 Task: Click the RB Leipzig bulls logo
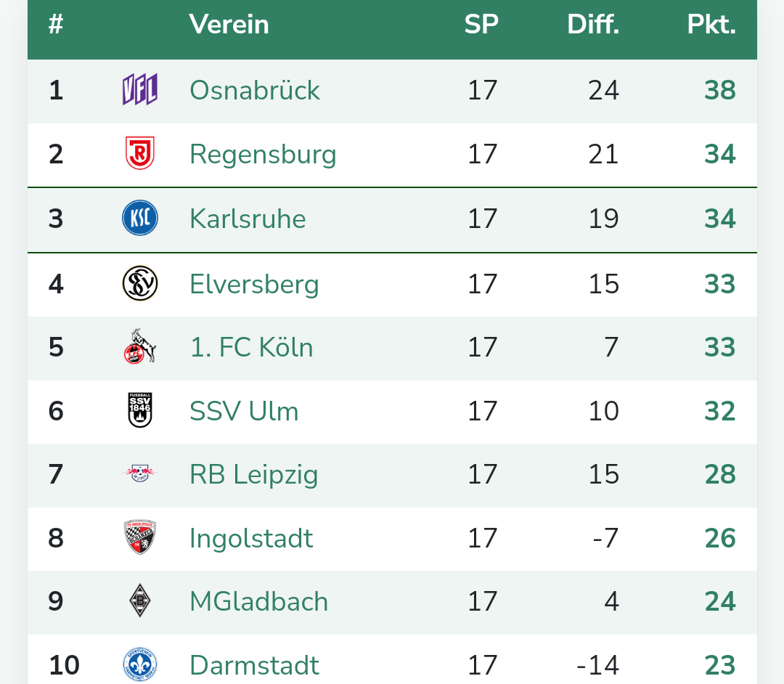(140, 474)
